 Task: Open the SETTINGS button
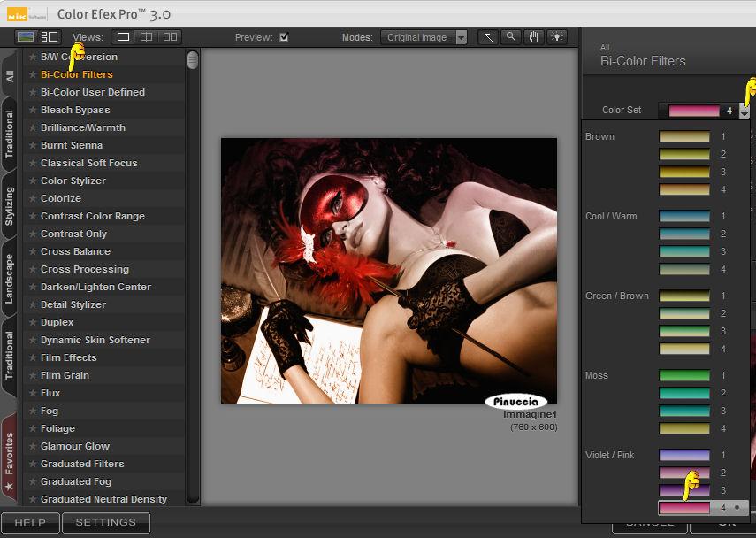[106, 522]
